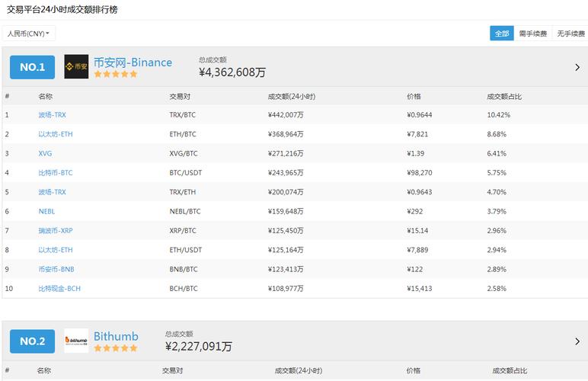Click the ETH/BTC trading pair cell
Viewport: 588px width, 381px height.
[183, 134]
